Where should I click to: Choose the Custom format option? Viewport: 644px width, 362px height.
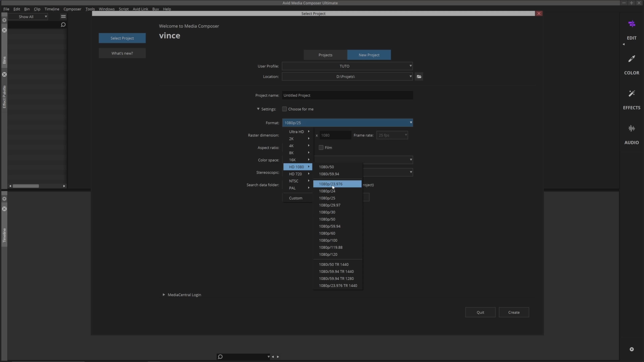298,198
